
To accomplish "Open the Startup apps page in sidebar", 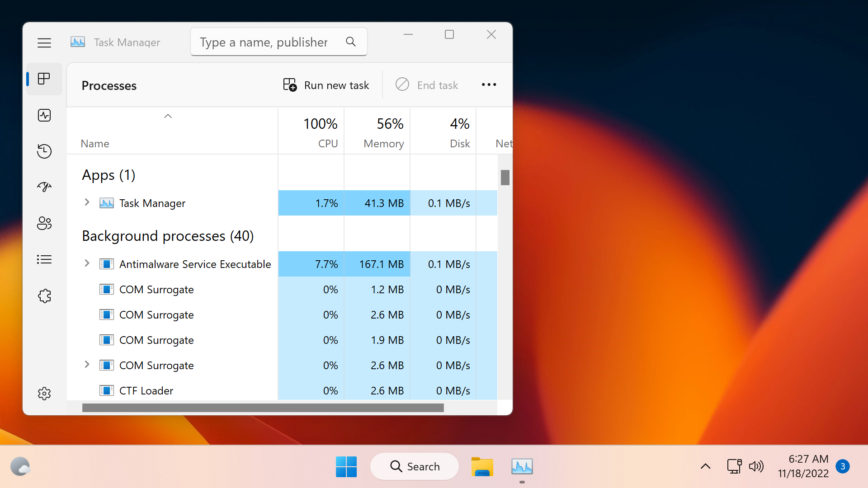I will pyautogui.click(x=44, y=187).
